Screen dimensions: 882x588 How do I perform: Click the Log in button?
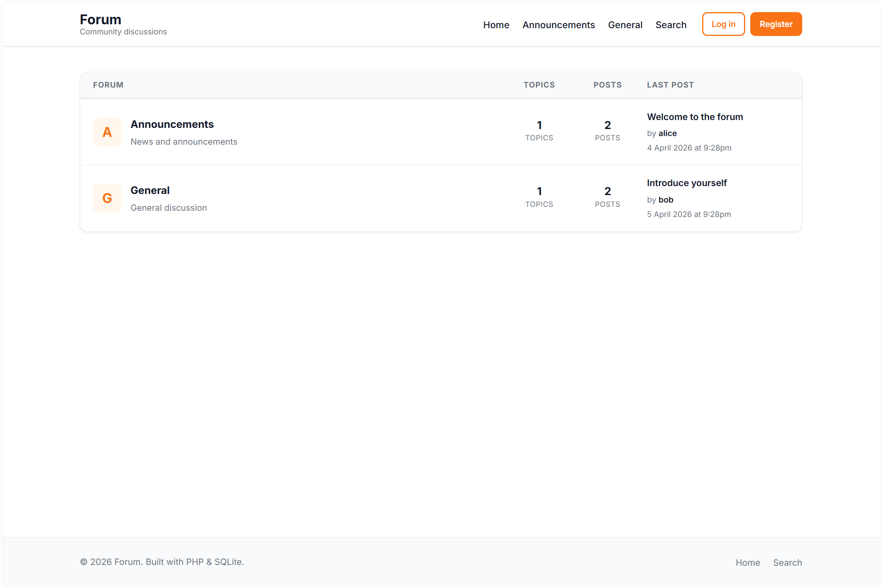pyautogui.click(x=723, y=24)
